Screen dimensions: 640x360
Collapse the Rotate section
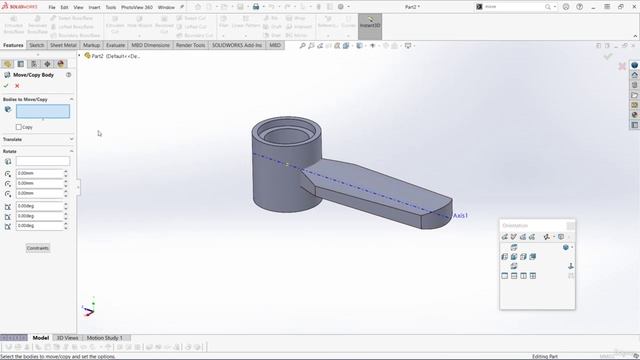tap(71, 151)
